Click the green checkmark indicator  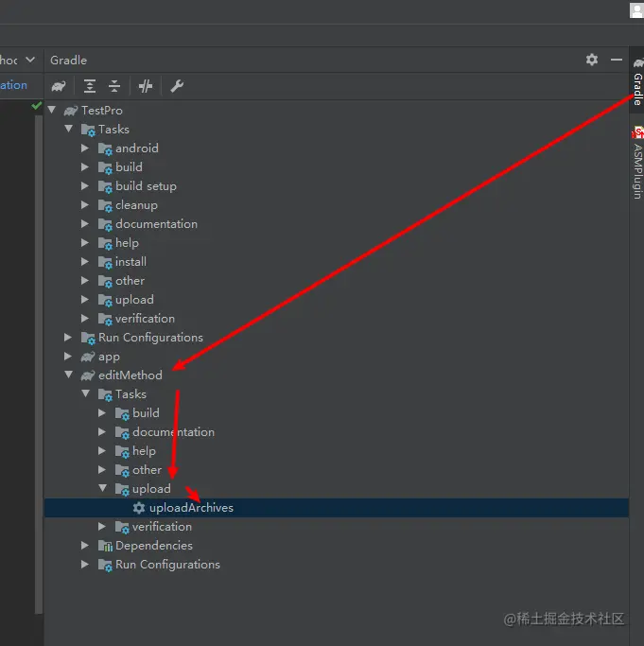(x=37, y=106)
